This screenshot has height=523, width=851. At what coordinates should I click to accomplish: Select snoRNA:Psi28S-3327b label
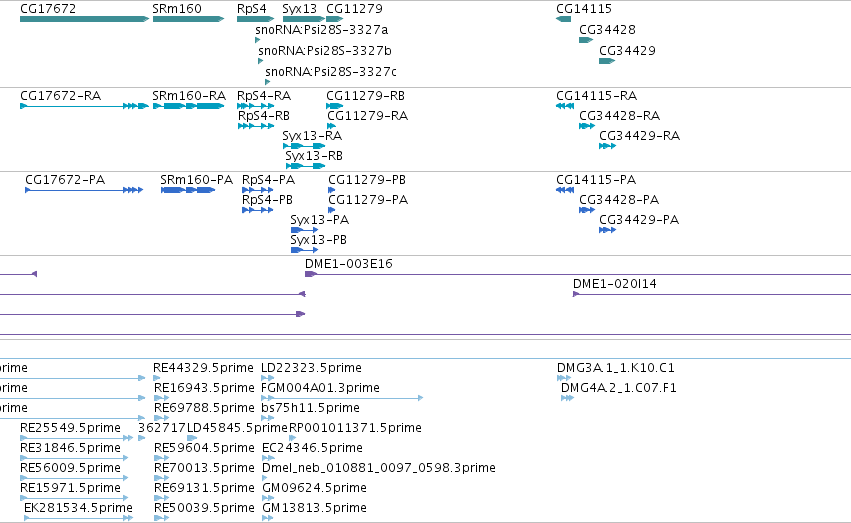click(x=325, y=50)
